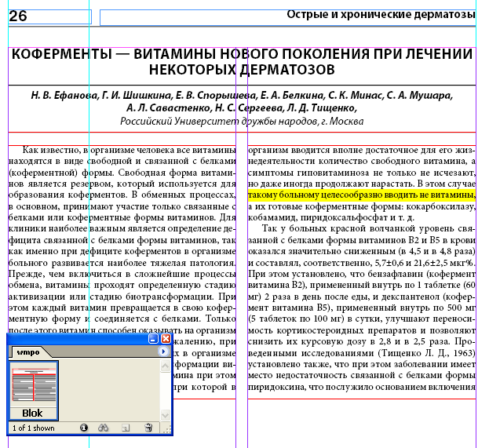489x448 pixels.
Task: Click the authors line 'А. Л. Савастенко, Н. С. Сергеева'
Action: pyautogui.click(x=242, y=107)
